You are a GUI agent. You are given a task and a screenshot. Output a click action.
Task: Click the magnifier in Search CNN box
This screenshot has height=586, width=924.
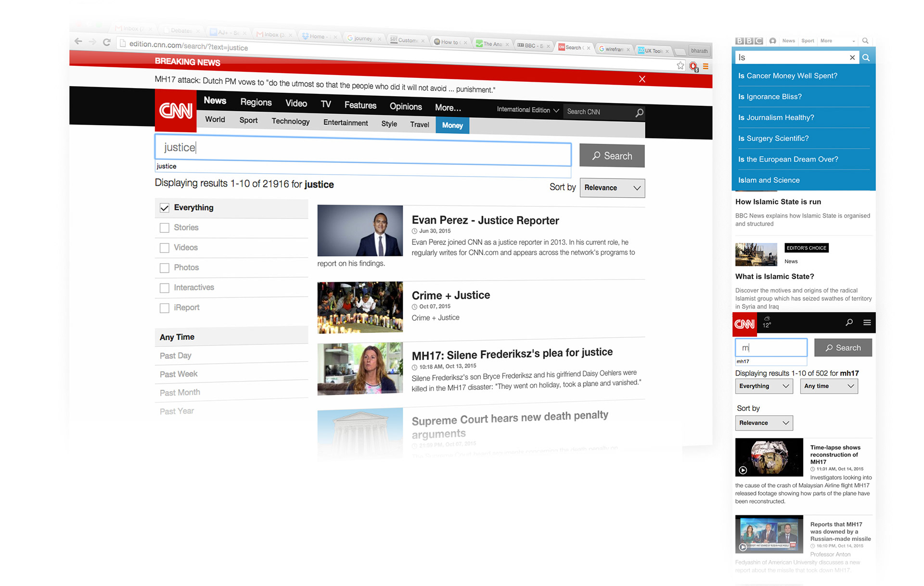click(x=639, y=113)
